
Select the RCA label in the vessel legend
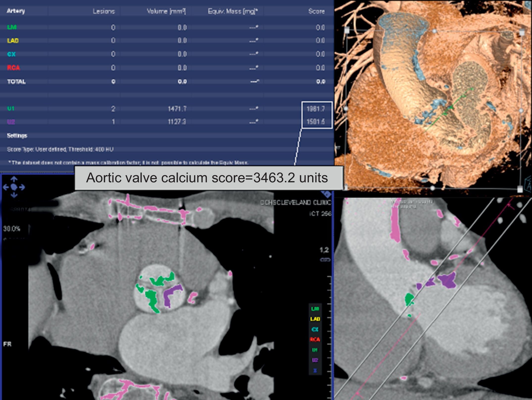point(315,339)
